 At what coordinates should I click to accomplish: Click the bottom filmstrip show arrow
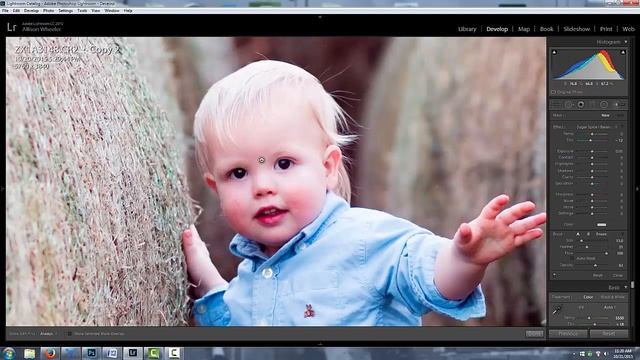point(320,344)
